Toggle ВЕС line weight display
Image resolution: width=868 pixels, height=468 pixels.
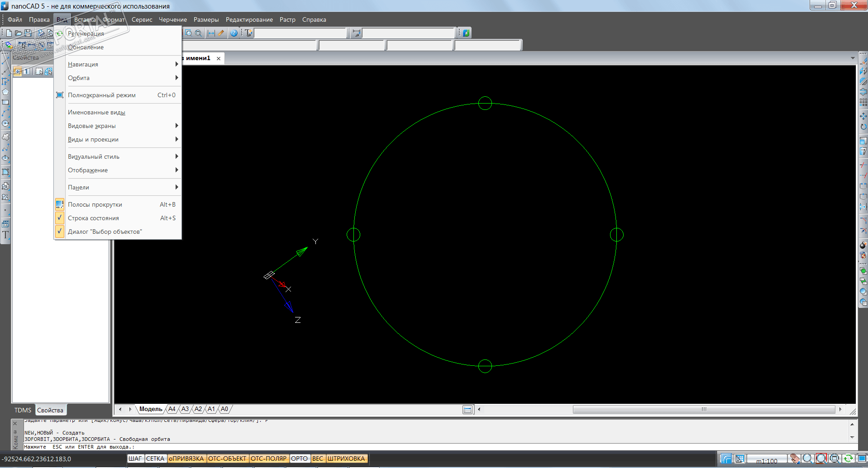(318, 459)
